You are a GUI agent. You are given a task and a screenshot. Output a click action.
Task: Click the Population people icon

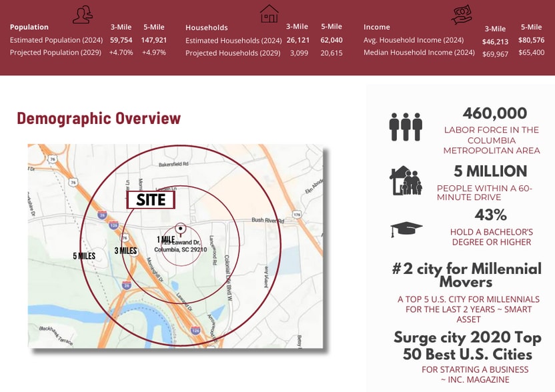[x=83, y=14]
